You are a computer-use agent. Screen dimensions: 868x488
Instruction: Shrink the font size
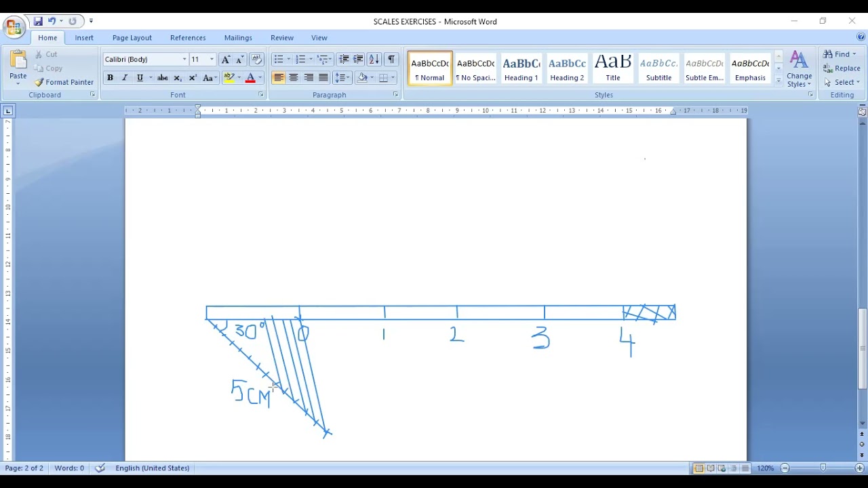click(239, 60)
